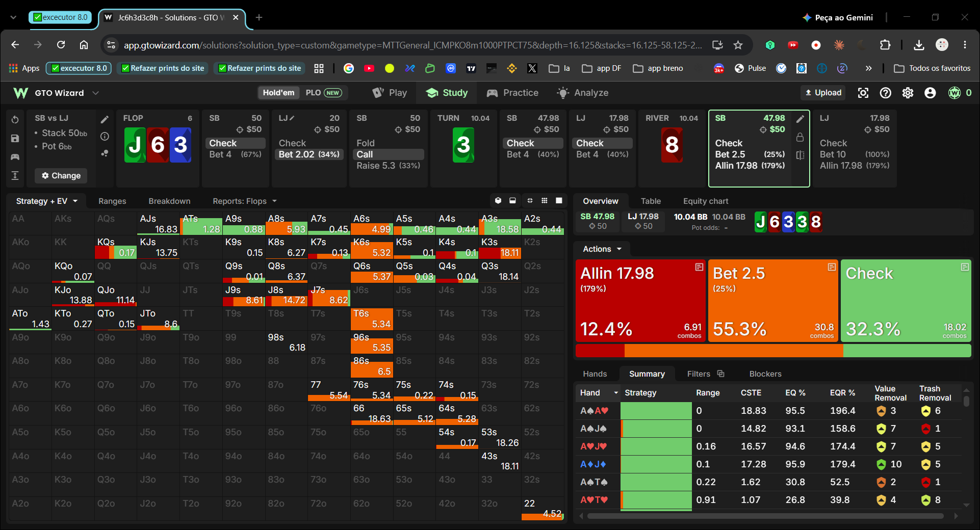Click the screenshot capture icon in top bar
Viewport: 980px width, 530px height.
863,93
